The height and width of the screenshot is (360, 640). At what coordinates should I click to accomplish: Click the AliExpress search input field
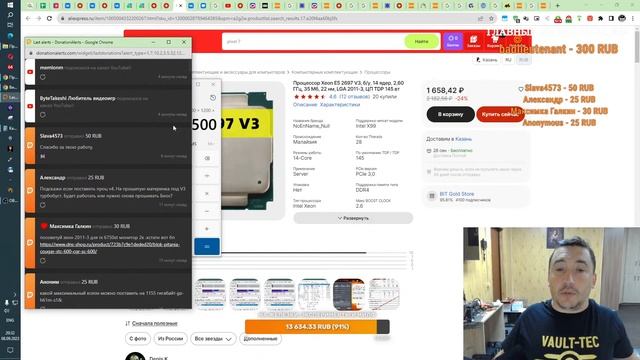pos(313,41)
